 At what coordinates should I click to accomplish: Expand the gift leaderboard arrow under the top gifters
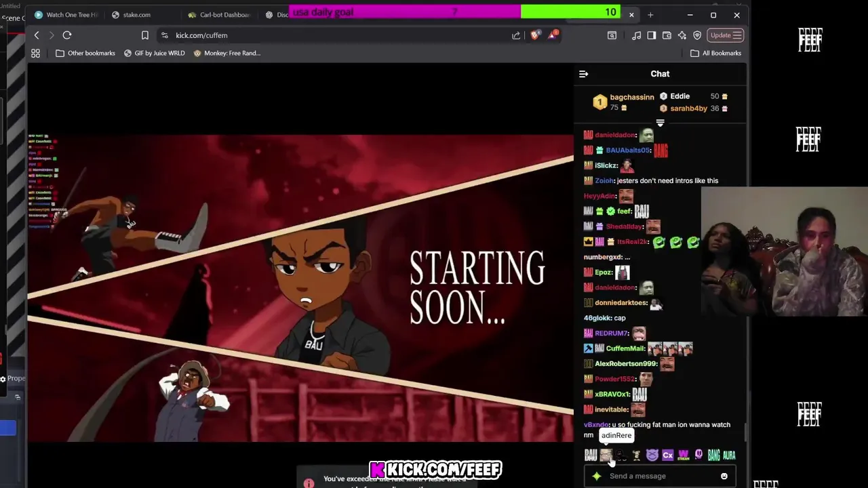[x=660, y=123]
